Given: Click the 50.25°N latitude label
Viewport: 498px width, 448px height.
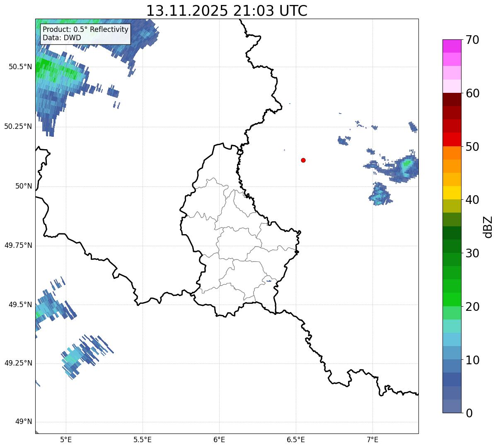Looking at the screenshot, I should point(18,126).
